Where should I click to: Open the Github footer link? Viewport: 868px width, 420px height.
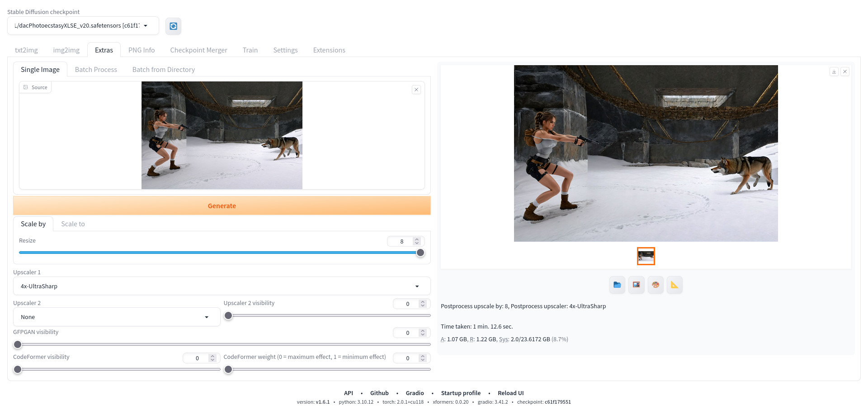pyautogui.click(x=379, y=393)
